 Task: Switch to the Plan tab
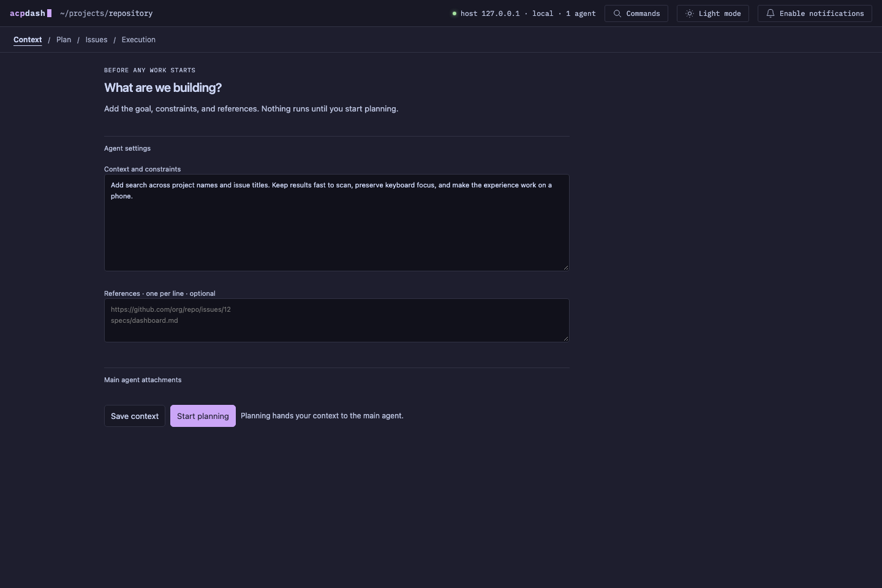click(64, 40)
